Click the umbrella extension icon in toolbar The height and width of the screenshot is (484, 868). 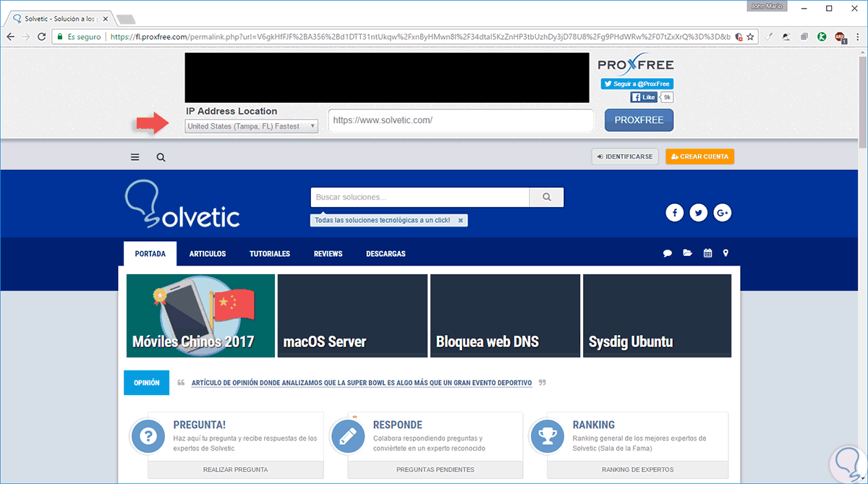coord(786,36)
